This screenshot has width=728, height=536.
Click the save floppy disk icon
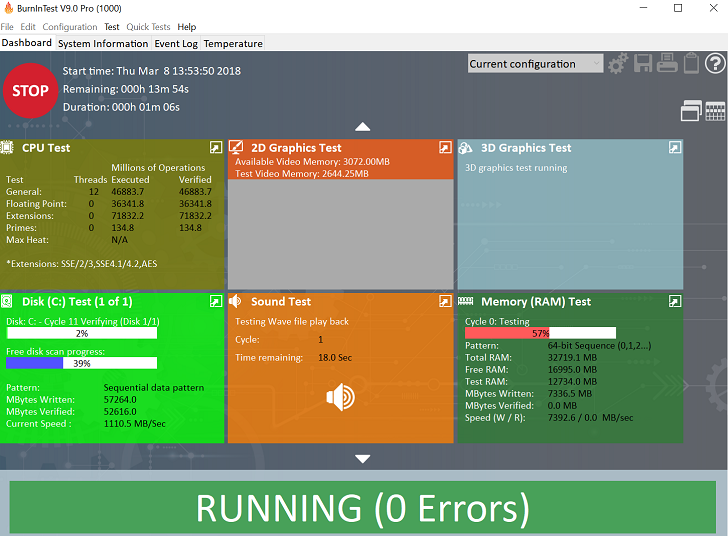643,63
